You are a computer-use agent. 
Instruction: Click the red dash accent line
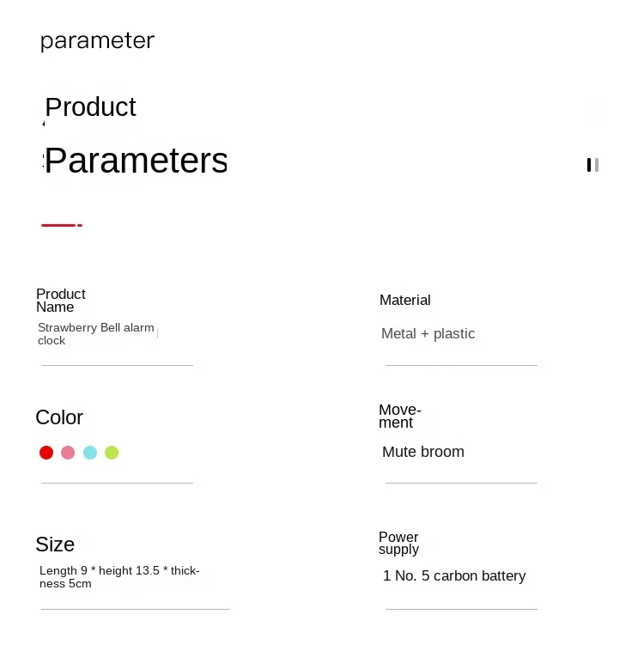click(62, 225)
